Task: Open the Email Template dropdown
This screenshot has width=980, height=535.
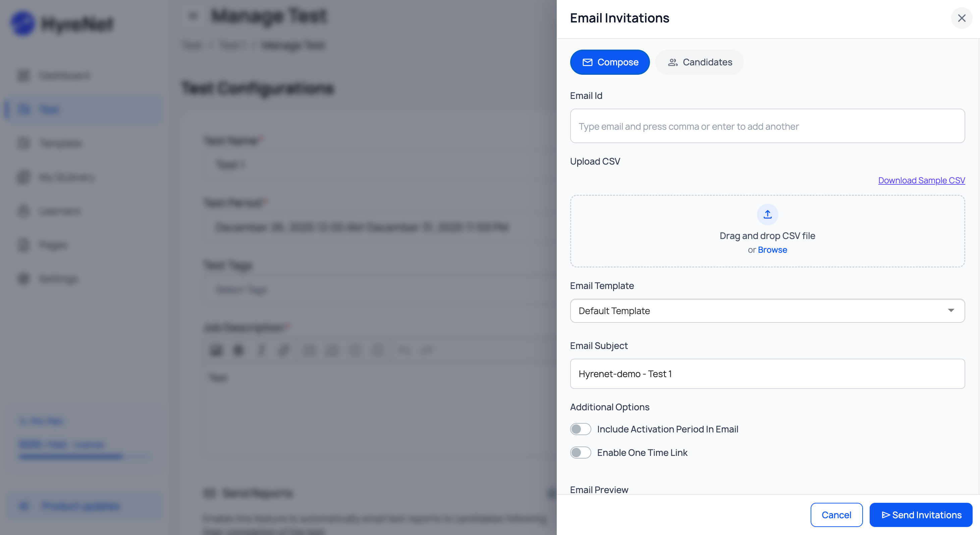Action: [x=767, y=311]
